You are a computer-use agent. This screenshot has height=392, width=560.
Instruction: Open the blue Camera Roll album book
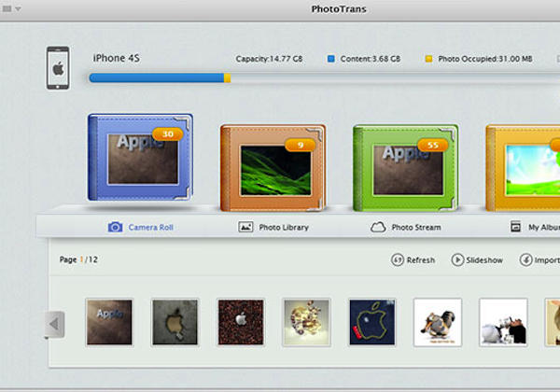tap(140, 158)
